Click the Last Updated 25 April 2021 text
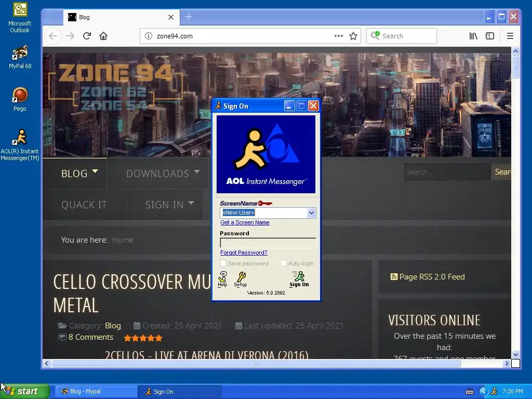This screenshot has width=532, height=399. tap(294, 326)
